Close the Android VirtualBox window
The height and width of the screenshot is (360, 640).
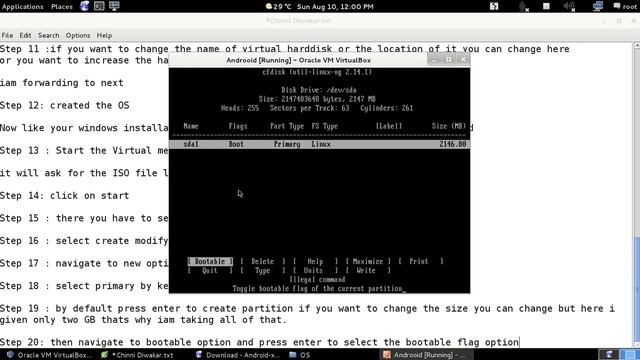click(x=463, y=60)
